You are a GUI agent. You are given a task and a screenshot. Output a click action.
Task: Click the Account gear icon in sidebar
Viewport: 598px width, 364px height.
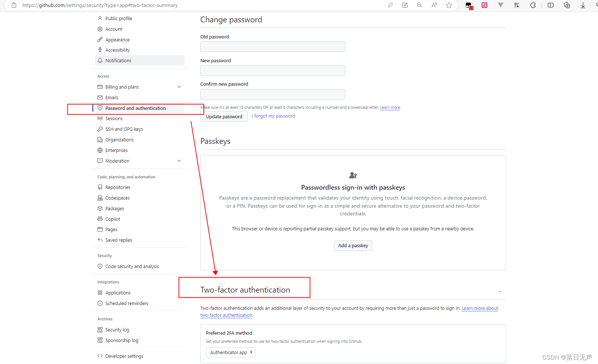tap(100, 29)
